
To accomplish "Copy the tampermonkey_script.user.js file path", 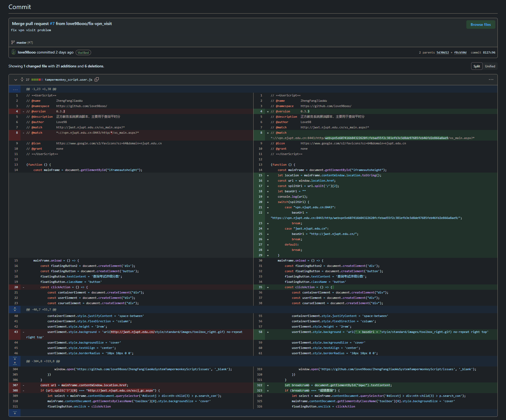I will pyautogui.click(x=97, y=79).
